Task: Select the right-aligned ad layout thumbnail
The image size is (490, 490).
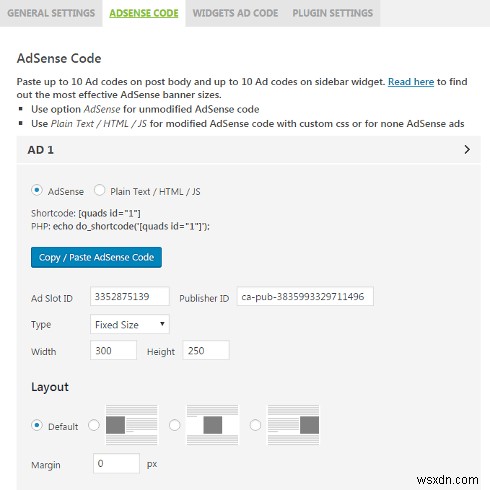Action: click(293, 425)
